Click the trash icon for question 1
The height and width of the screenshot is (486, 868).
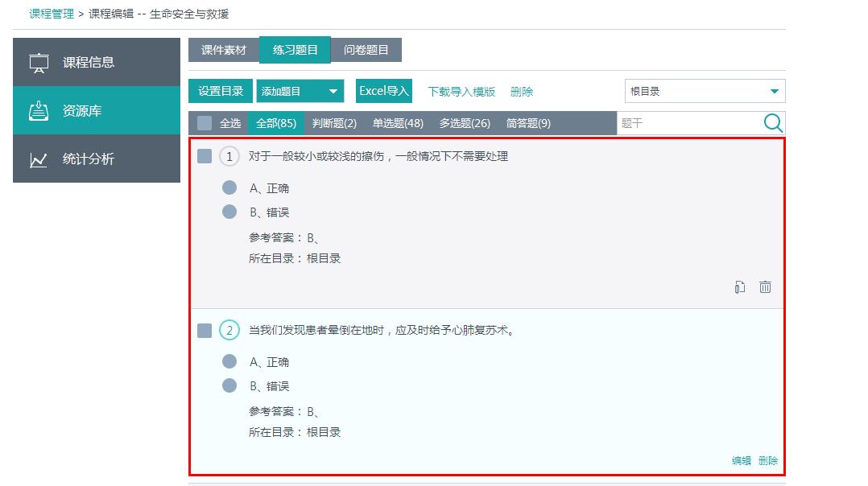click(765, 287)
